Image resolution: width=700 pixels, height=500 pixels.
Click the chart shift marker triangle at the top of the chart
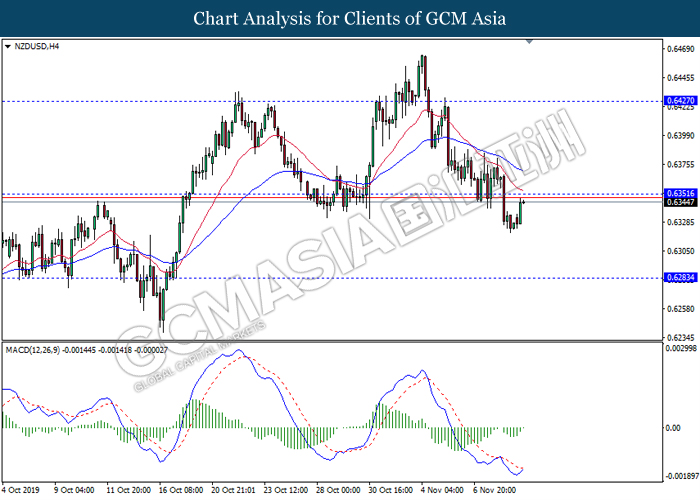[529, 42]
